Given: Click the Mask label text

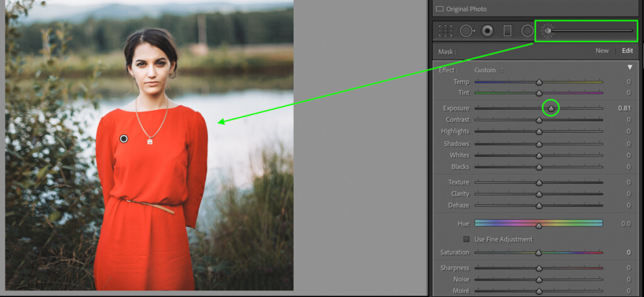Looking at the screenshot, I should coord(447,52).
